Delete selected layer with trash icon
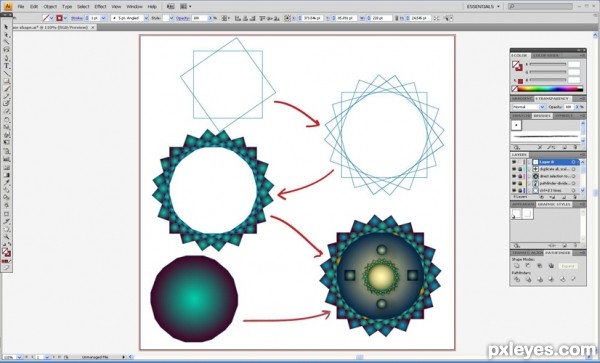This screenshot has height=363, width=600. click(576, 197)
